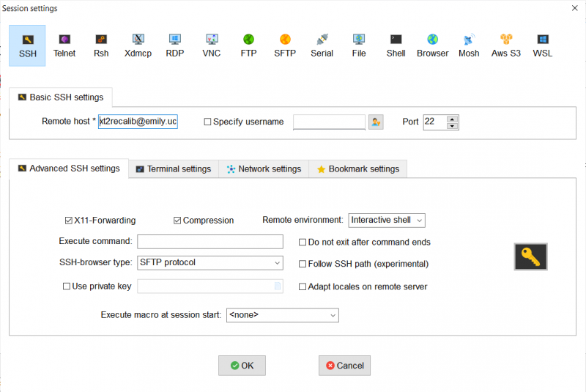
Task: Open Execute macro at session start dropdown
Action: 283,315
